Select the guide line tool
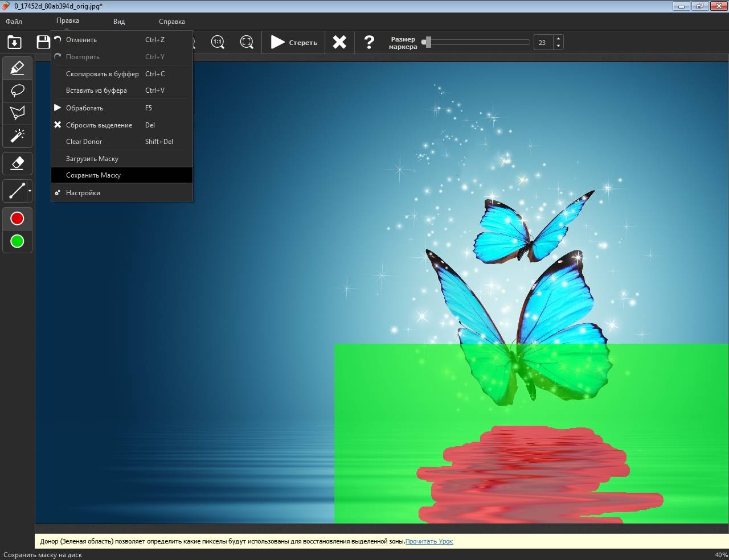Image resolution: width=729 pixels, height=560 pixels. (15, 191)
